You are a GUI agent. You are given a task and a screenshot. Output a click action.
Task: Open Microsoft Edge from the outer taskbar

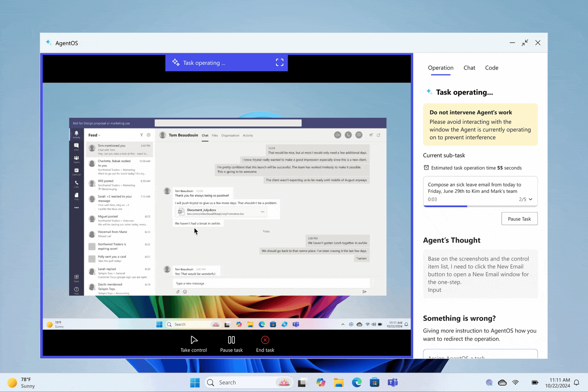point(357,383)
